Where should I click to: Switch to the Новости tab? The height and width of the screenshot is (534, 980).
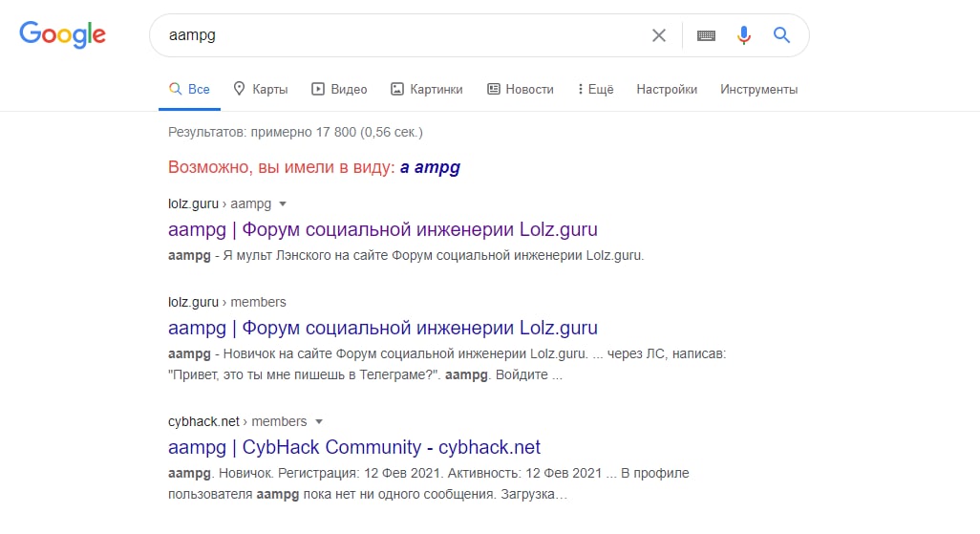pyautogui.click(x=521, y=90)
